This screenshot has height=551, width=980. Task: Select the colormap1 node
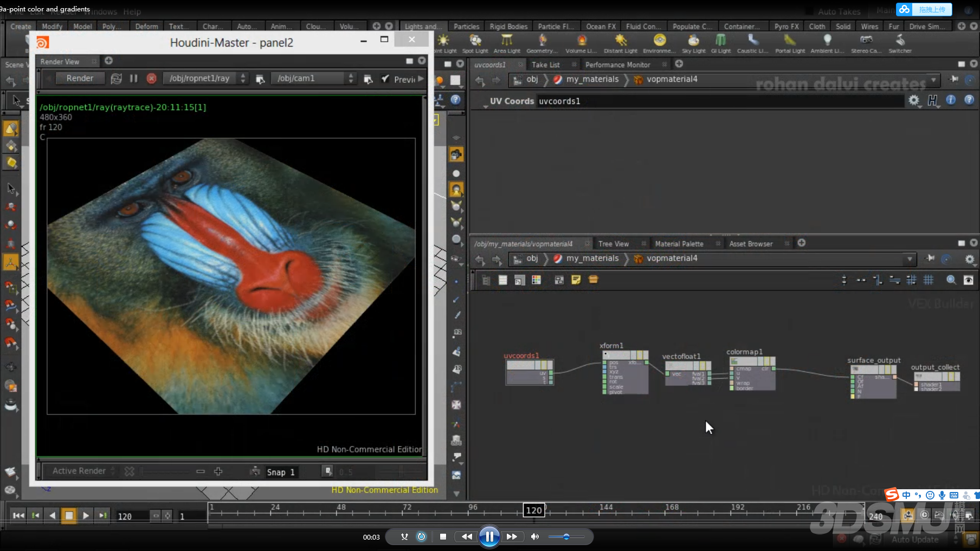[x=752, y=374]
